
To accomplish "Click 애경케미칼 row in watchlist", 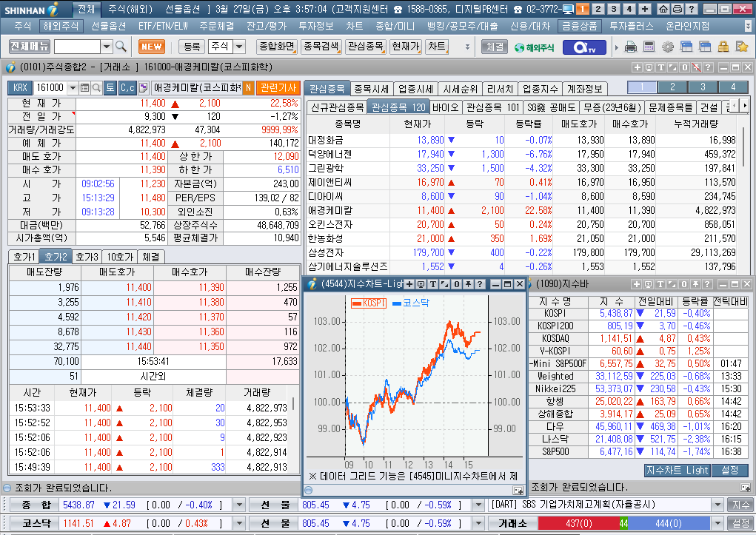I will pos(522,211).
